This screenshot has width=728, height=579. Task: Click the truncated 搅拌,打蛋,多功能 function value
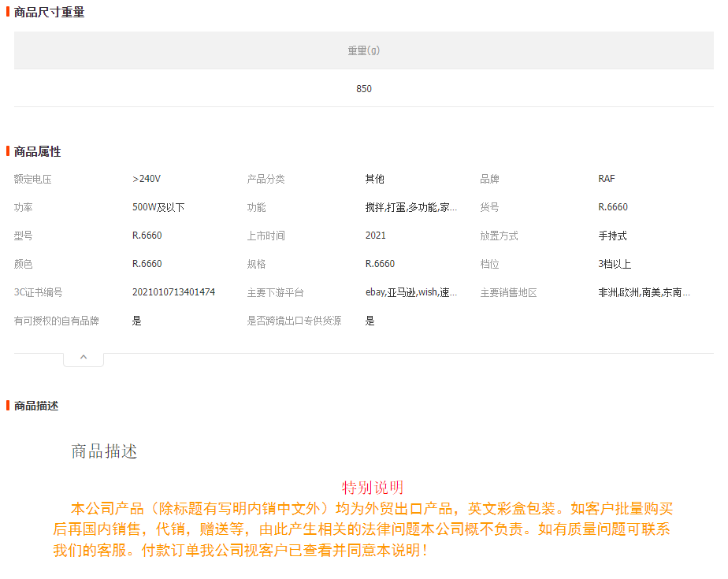[x=411, y=207]
